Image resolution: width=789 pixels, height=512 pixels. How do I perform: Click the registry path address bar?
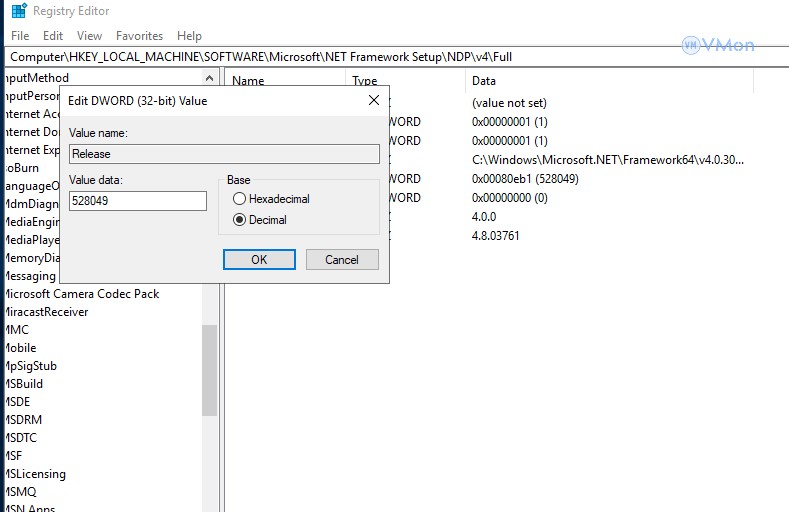point(340,57)
